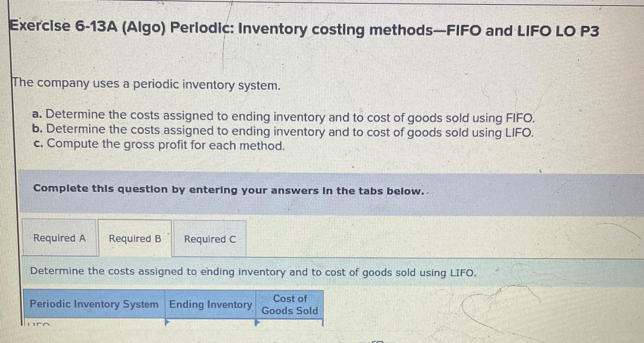This screenshot has height=343, width=644.
Task: Switch to the Required A tab
Action: (x=59, y=239)
